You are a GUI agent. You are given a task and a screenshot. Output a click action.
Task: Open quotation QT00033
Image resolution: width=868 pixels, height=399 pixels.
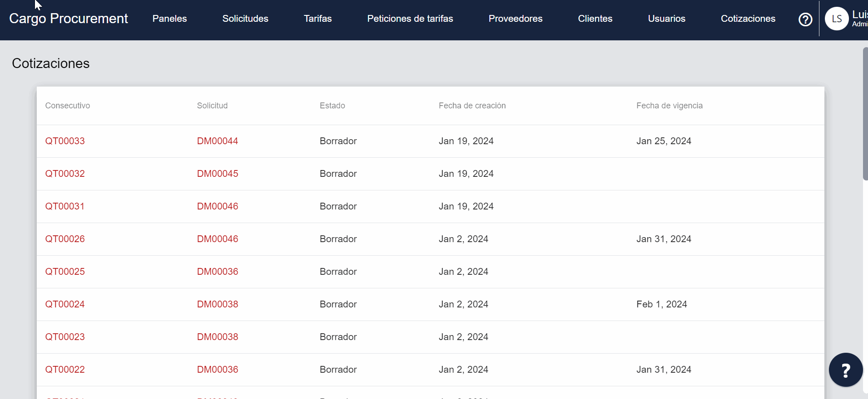coord(65,141)
